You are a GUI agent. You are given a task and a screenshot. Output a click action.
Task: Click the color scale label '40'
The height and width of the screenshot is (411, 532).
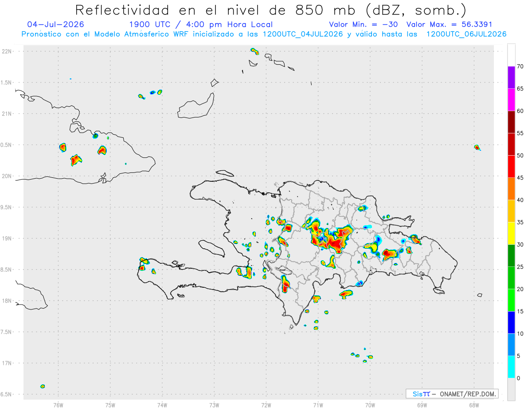pyautogui.click(x=520, y=200)
